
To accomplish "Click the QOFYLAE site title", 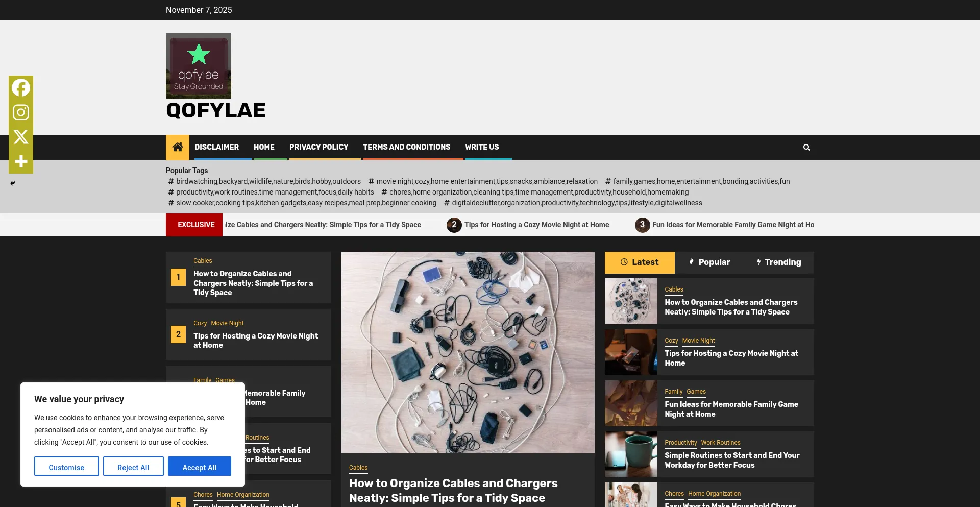I will click(x=216, y=110).
